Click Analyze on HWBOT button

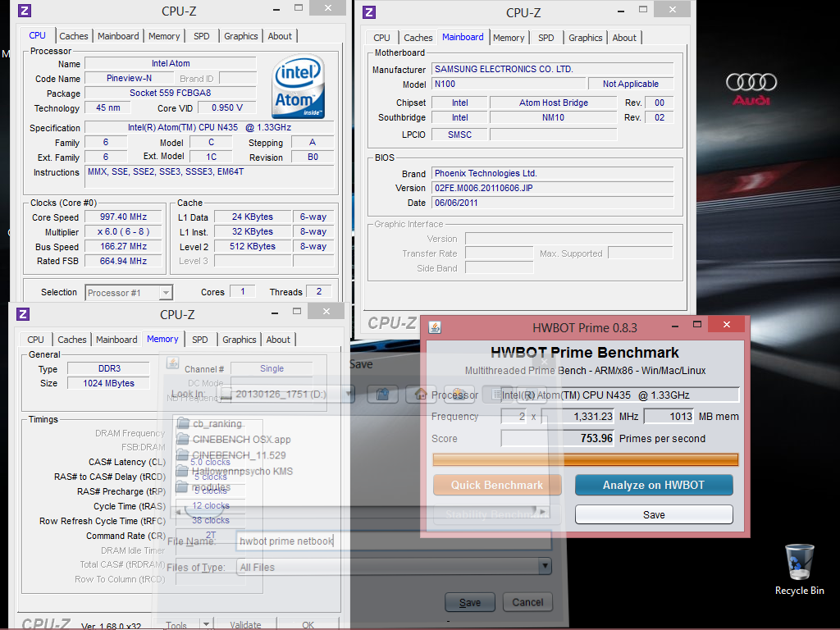[654, 485]
